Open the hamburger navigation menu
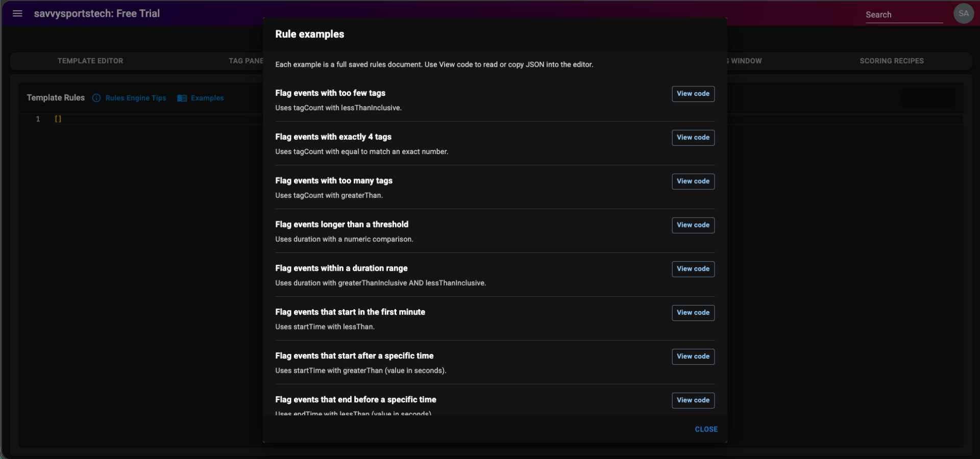Viewport: 980px width, 459px height. (17, 14)
